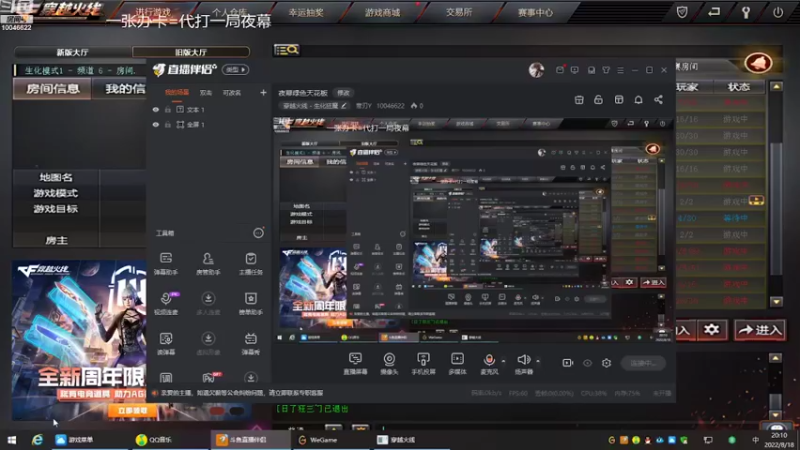The image size is (800, 450).
Task: Add a 直播屏幕 screen source
Action: coord(355,364)
